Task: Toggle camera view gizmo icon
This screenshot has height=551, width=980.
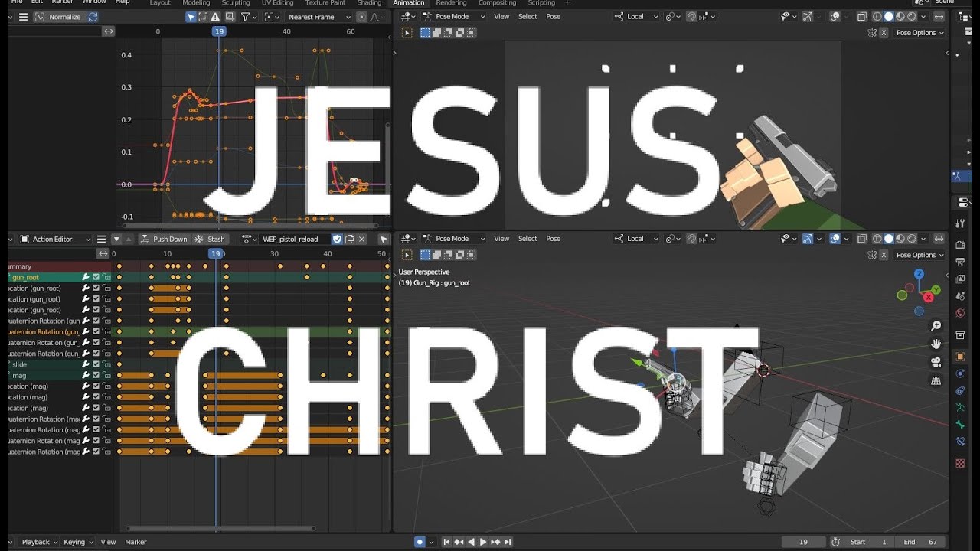Action: point(936,363)
